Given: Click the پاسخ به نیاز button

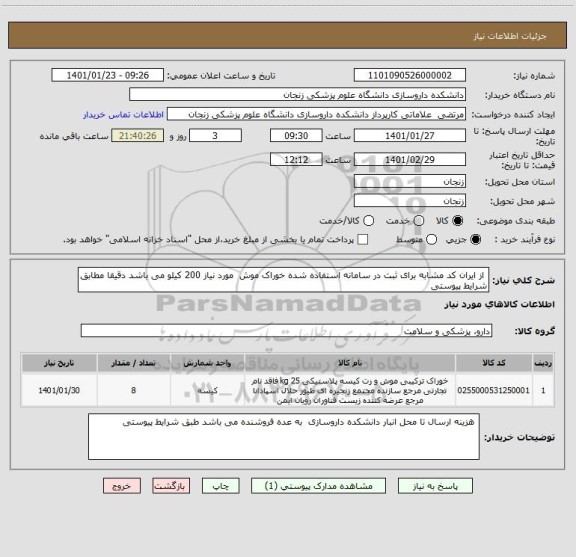Looking at the screenshot, I should click(x=435, y=486).
